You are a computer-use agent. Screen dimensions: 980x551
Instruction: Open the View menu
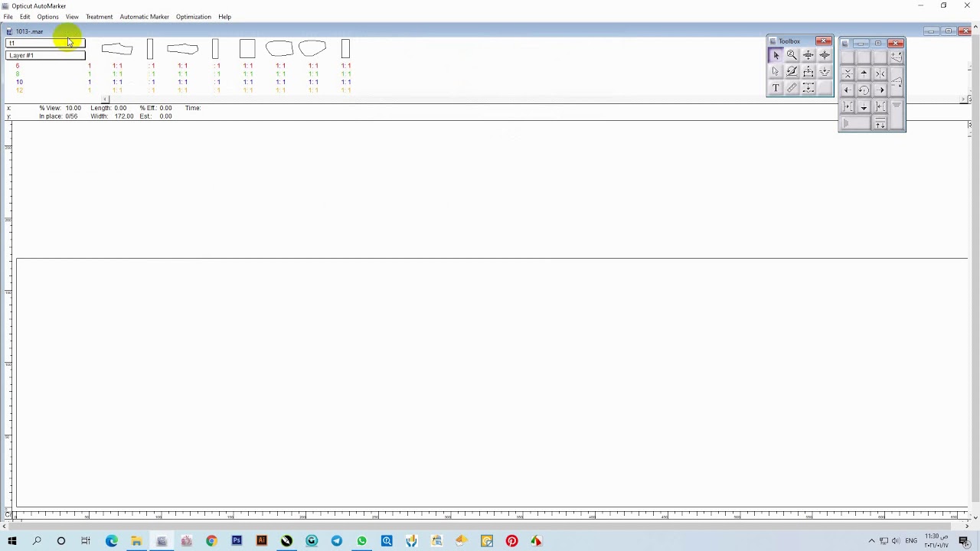tap(72, 17)
